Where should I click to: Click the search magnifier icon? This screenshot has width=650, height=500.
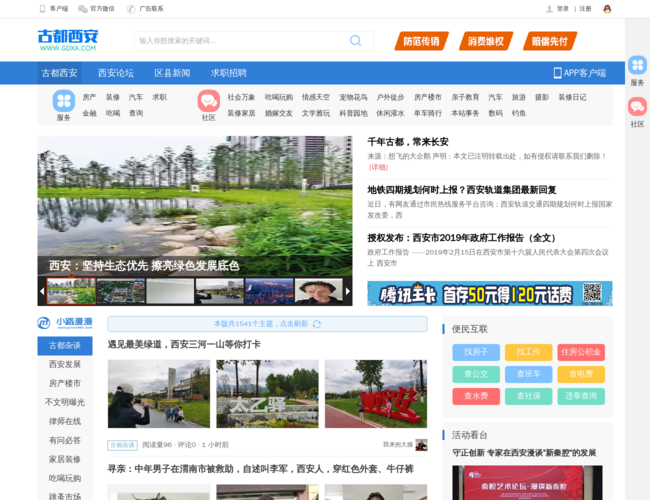tap(355, 40)
